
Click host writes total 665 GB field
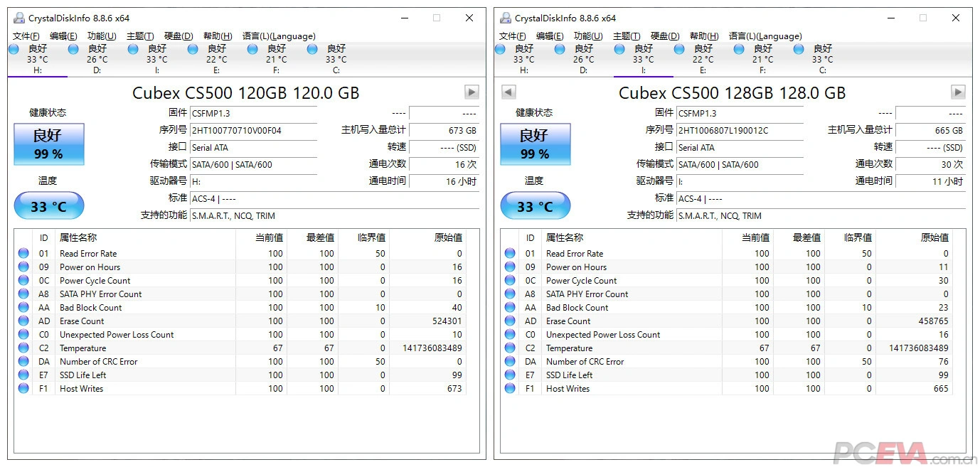(930, 130)
